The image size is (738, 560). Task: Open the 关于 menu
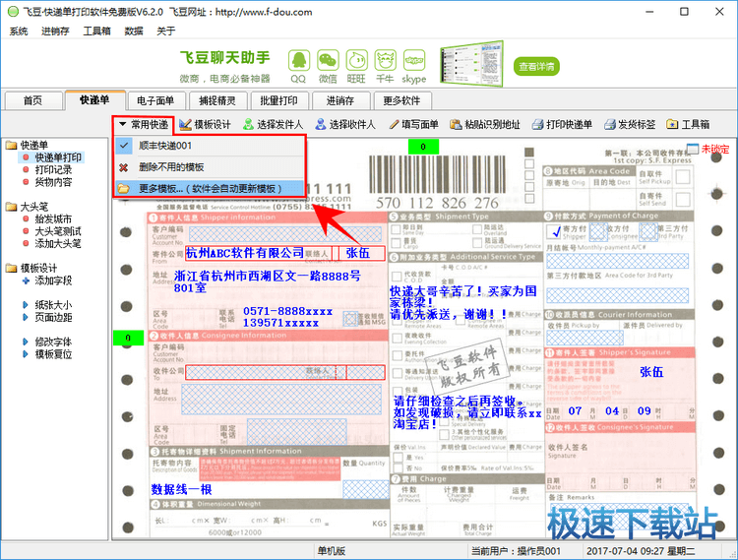click(x=165, y=31)
